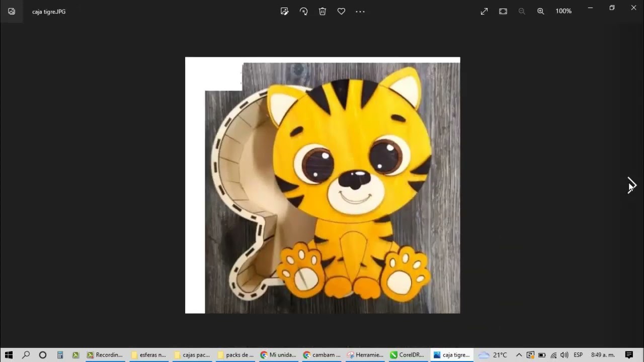Enter full screen with the diagonal arrows icon
Screen dimensions: 644x362
tap(484, 11)
